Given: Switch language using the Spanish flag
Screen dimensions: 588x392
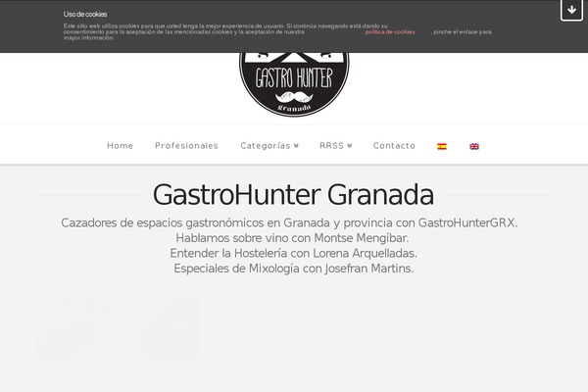Looking at the screenshot, I should click(442, 146).
